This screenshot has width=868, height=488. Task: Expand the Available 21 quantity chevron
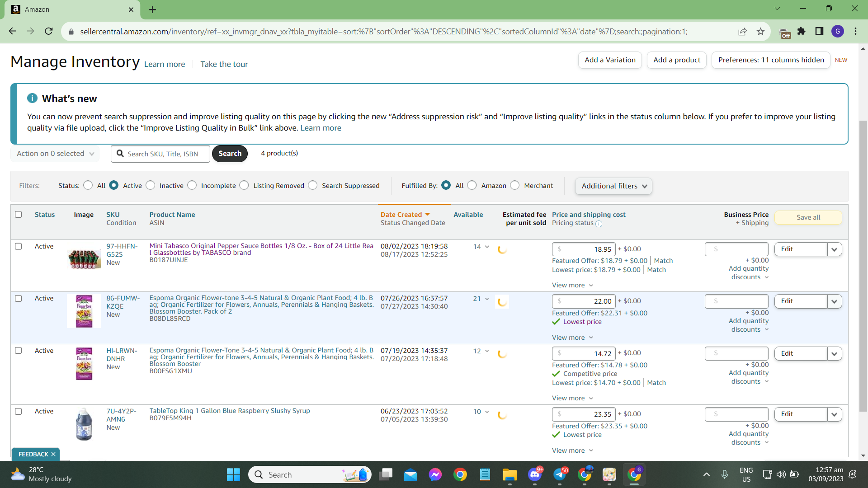pos(487,299)
